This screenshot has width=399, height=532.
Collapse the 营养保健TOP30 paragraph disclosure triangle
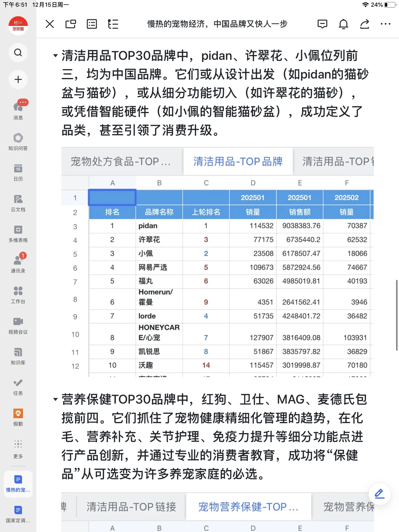click(55, 400)
